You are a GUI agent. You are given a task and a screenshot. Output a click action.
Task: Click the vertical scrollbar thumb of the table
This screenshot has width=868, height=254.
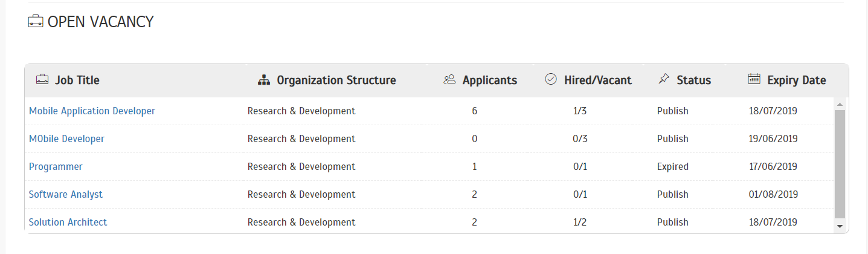point(840,164)
